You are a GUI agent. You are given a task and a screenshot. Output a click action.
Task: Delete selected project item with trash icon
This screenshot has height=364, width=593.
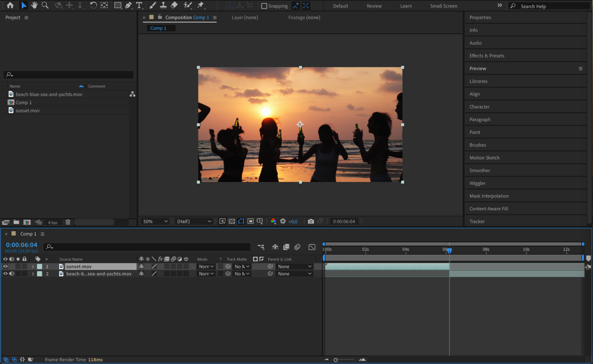pyautogui.click(x=68, y=222)
